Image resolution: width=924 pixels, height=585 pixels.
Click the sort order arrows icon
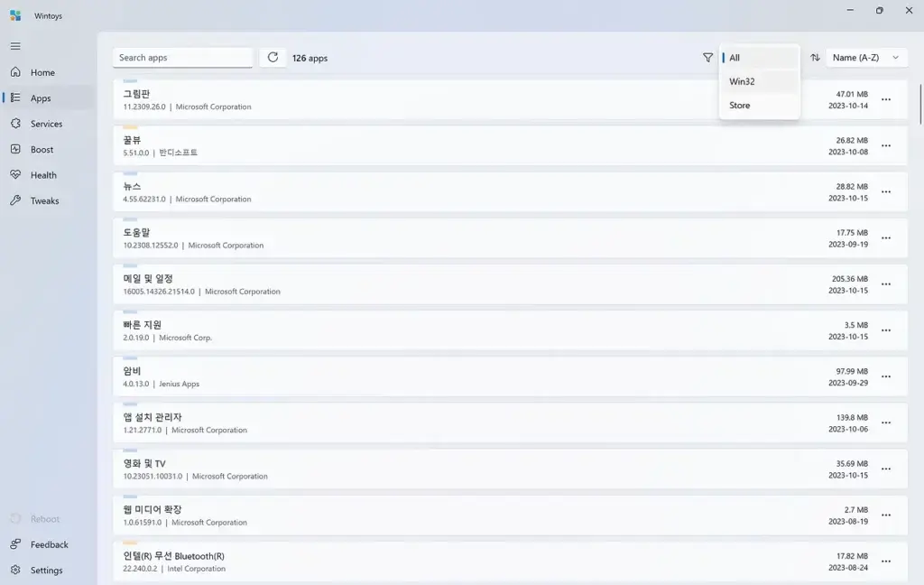[815, 57]
